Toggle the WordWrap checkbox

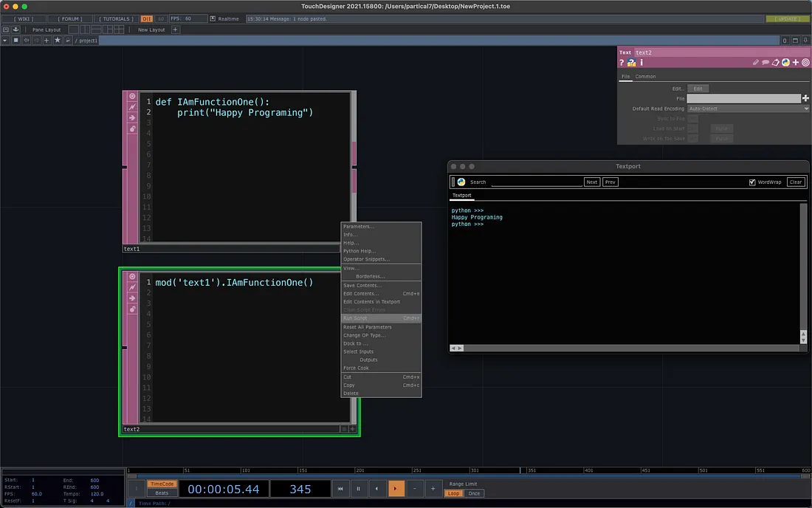pyautogui.click(x=752, y=182)
